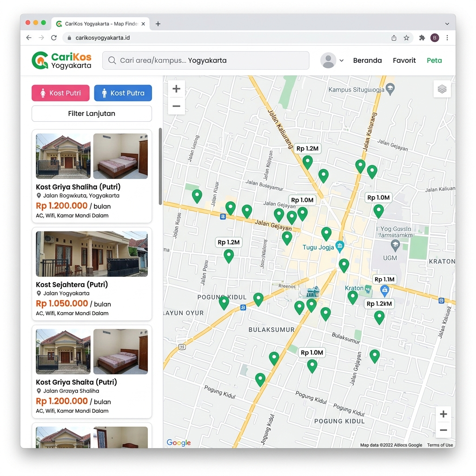
Task: Open a new browser tab
Action: [x=158, y=24]
